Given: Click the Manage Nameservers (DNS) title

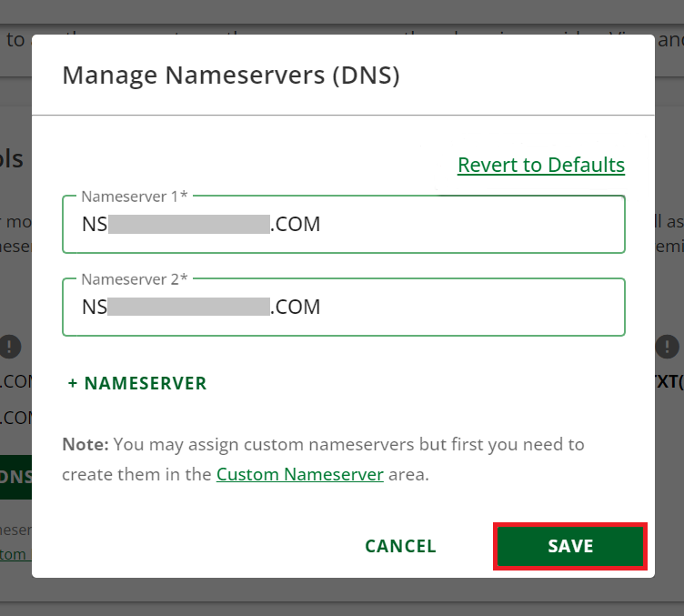Looking at the screenshot, I should (231, 75).
